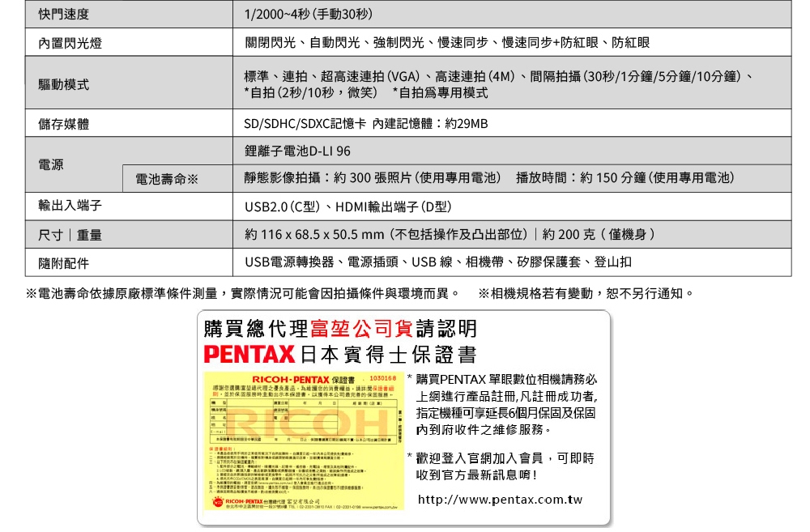The image size is (810, 532).
Task: Select the 輸出入端子 row label
Action: pyautogui.click(x=70, y=206)
